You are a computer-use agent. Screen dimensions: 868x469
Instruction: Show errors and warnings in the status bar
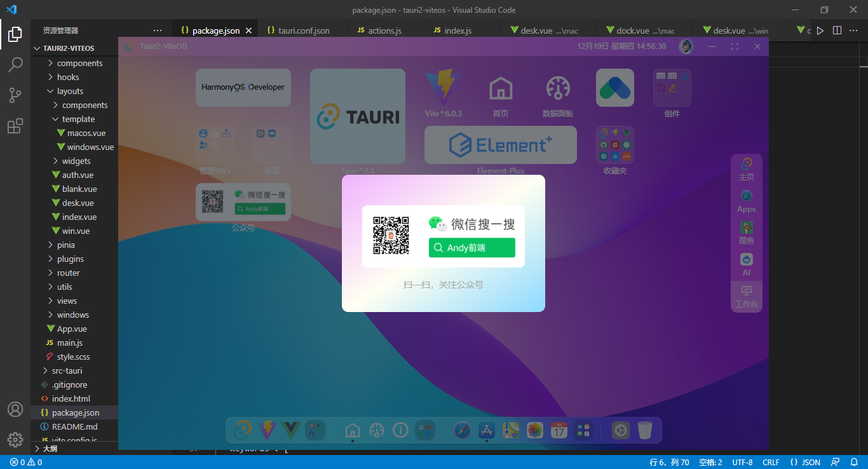(25, 462)
